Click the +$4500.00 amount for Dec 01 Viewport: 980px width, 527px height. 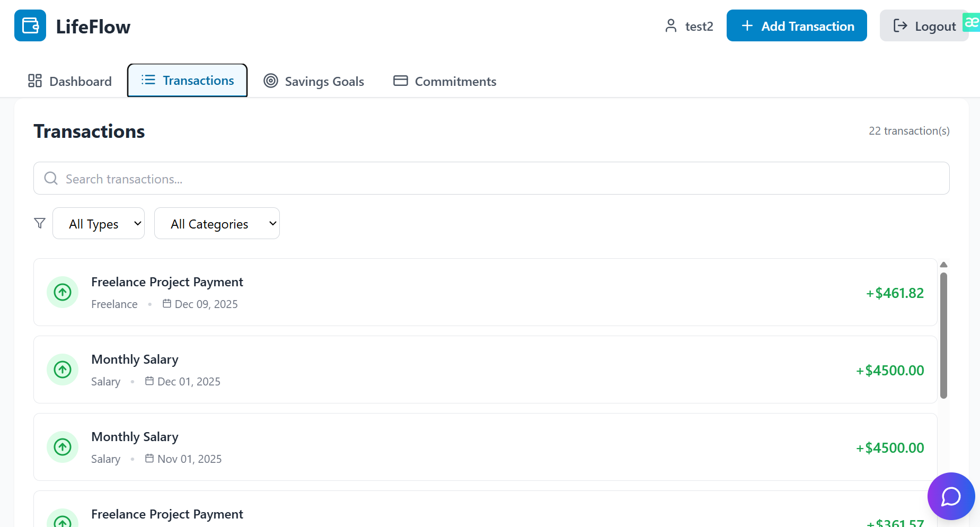click(x=890, y=370)
